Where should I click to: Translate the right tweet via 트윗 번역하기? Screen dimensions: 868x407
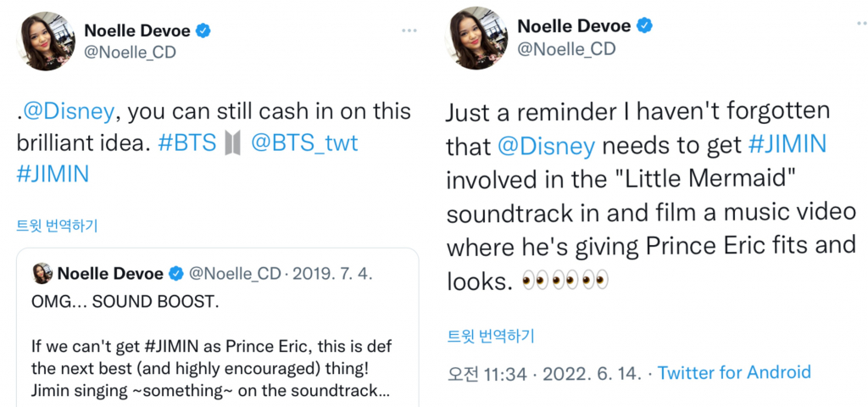pyautogui.click(x=491, y=336)
